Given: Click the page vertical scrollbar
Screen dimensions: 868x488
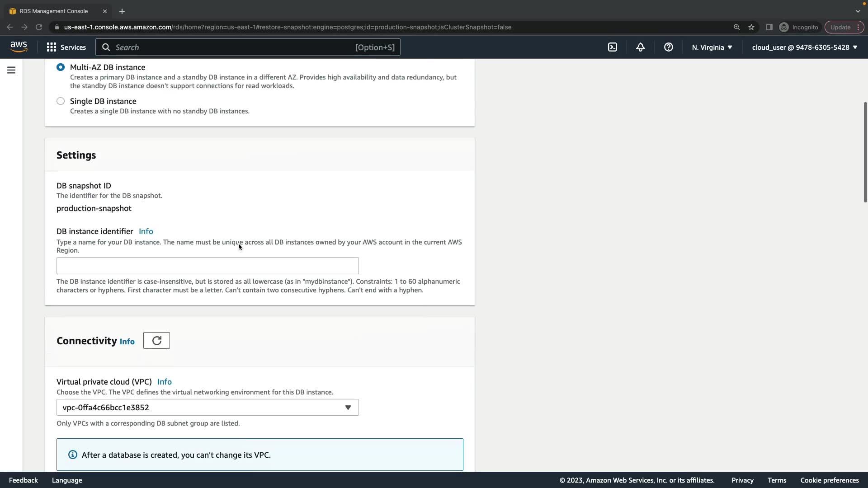Looking at the screenshot, I should pyautogui.click(x=865, y=152).
